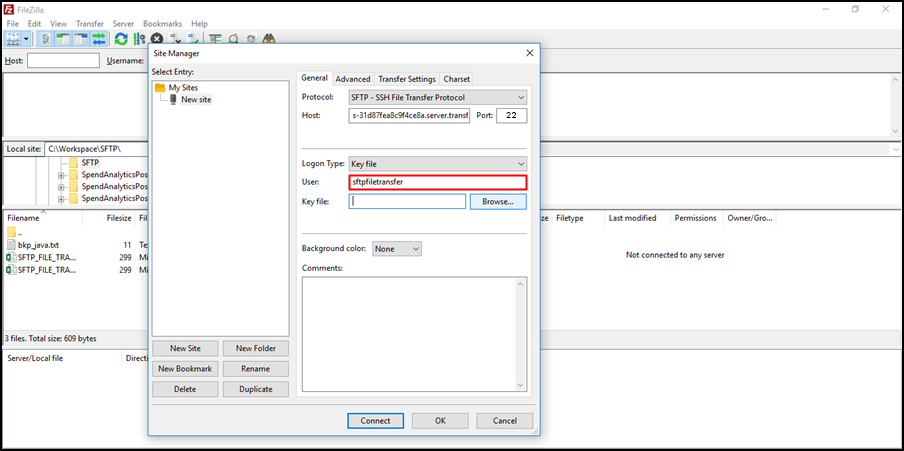Screen dimensions: 904x451
Task: Click the SFTP folder icon in local tree
Action: [x=73, y=163]
